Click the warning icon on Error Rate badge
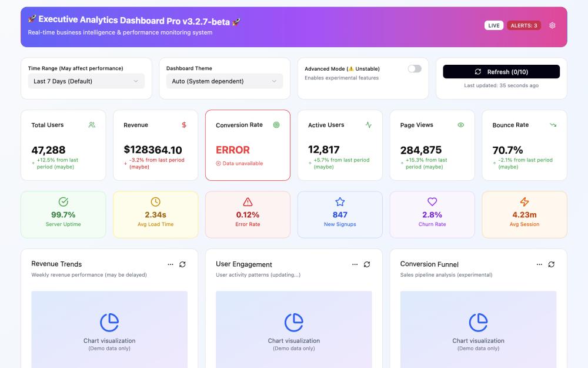Viewport: 588px width, 368px height. [x=248, y=203]
